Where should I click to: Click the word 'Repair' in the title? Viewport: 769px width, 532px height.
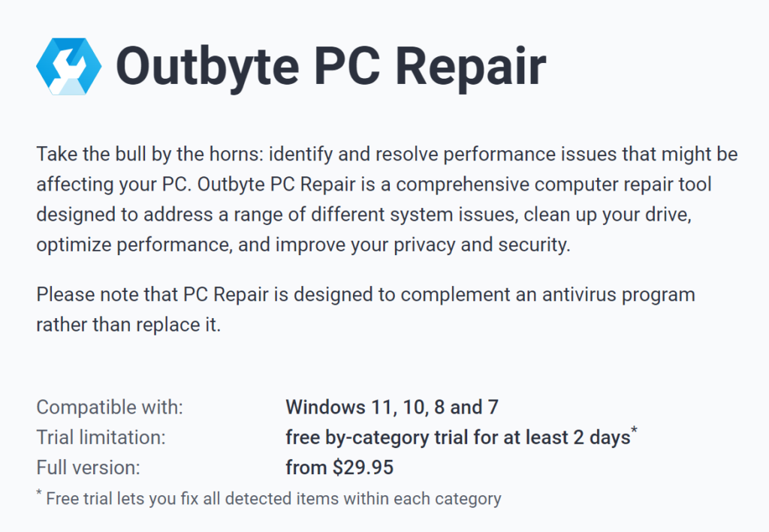click(470, 68)
